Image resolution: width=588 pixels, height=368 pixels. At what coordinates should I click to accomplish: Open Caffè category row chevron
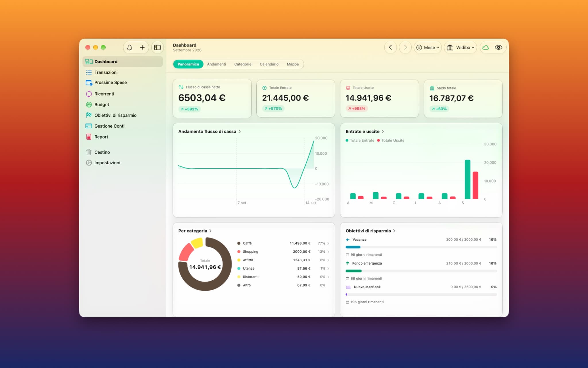pos(328,244)
